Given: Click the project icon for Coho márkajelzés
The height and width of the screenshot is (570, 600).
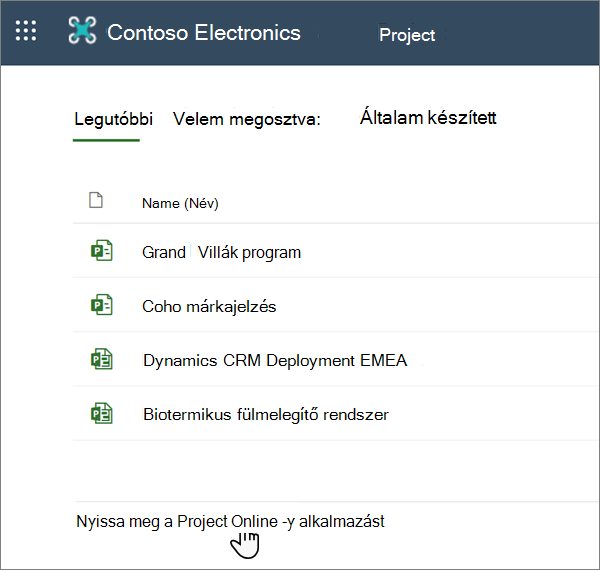Looking at the screenshot, I should [101, 305].
